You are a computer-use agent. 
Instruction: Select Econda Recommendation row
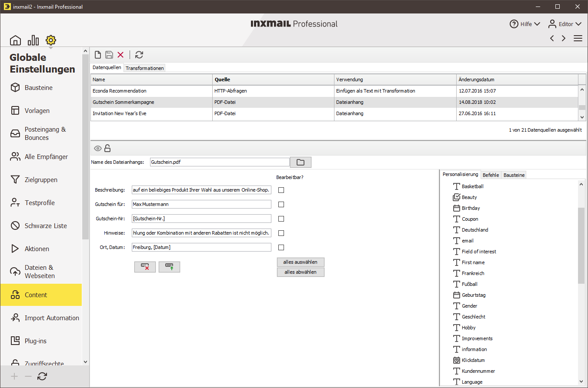coord(334,91)
